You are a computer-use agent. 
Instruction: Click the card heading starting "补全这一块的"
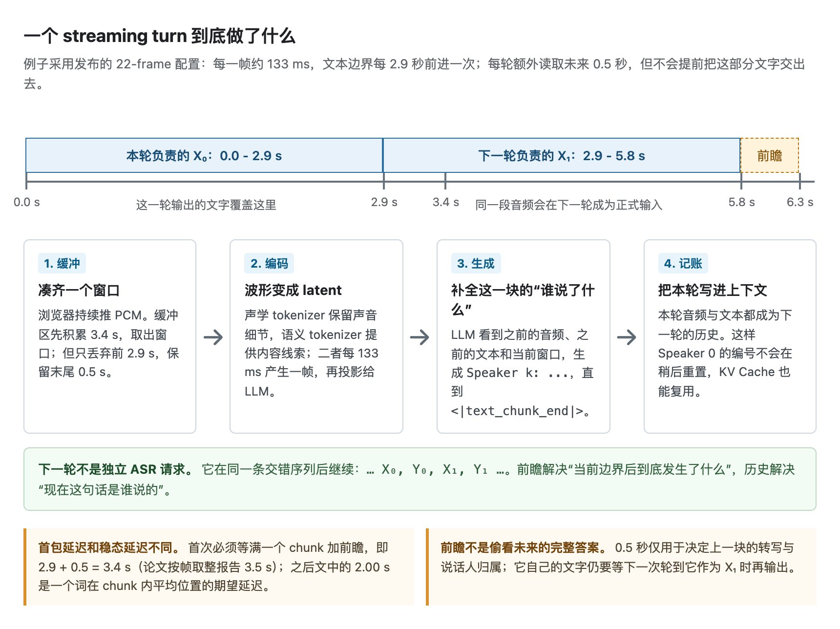click(x=523, y=300)
